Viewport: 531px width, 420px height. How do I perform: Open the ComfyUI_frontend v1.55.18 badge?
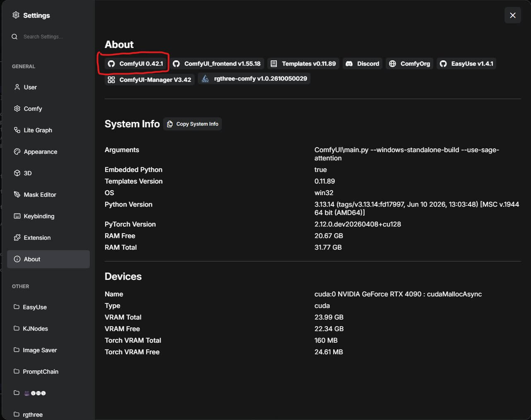point(217,64)
